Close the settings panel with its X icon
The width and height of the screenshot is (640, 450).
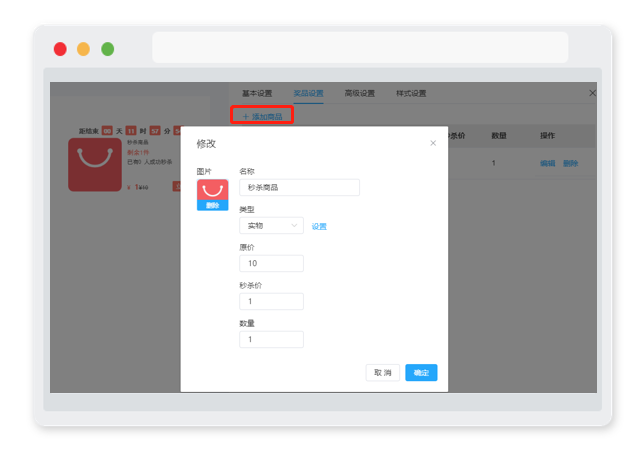tap(593, 93)
